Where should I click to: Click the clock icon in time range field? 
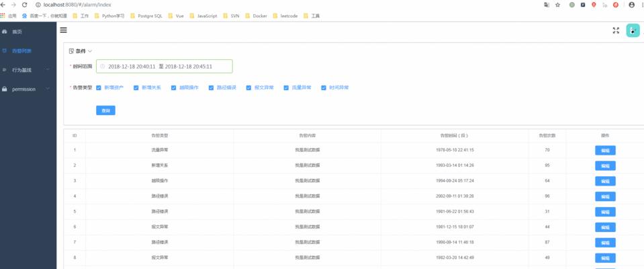coord(103,66)
